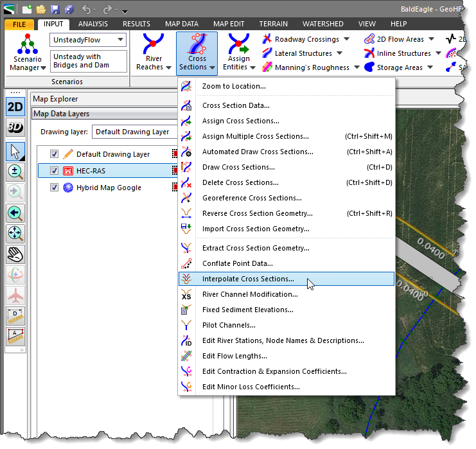Switch to the ANALYSIS tab

(x=93, y=24)
